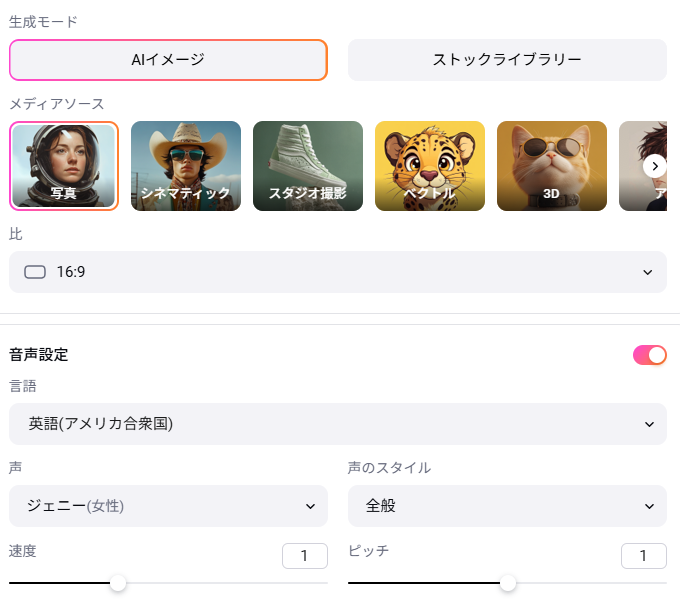Click the next arrow in media sources

tap(655, 166)
